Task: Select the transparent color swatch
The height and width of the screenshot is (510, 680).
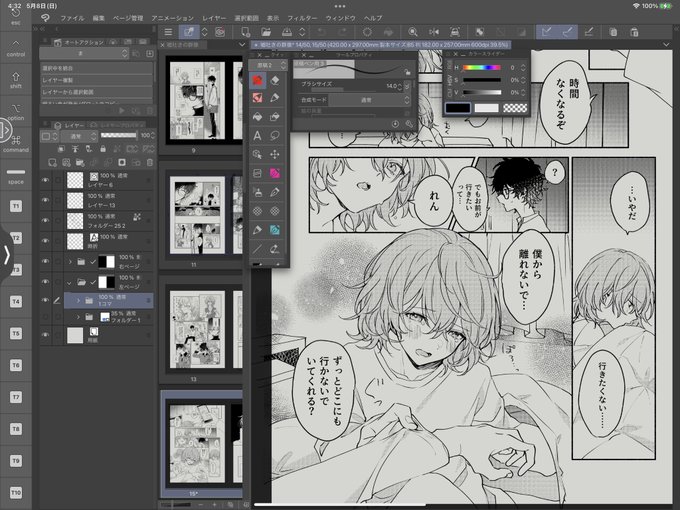Action: coord(515,108)
